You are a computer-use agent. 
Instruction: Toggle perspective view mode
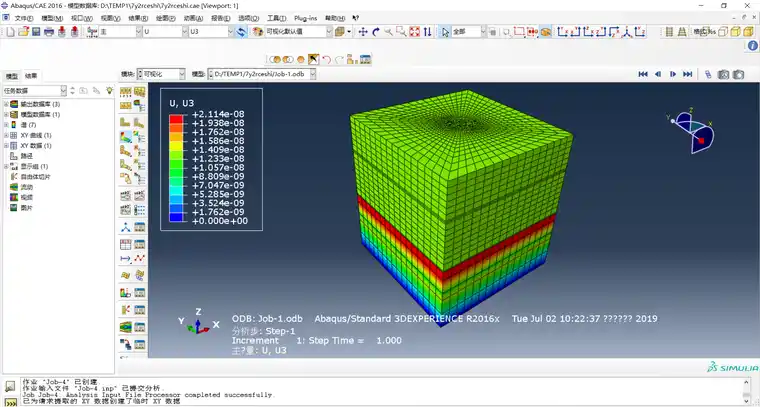pos(682,32)
